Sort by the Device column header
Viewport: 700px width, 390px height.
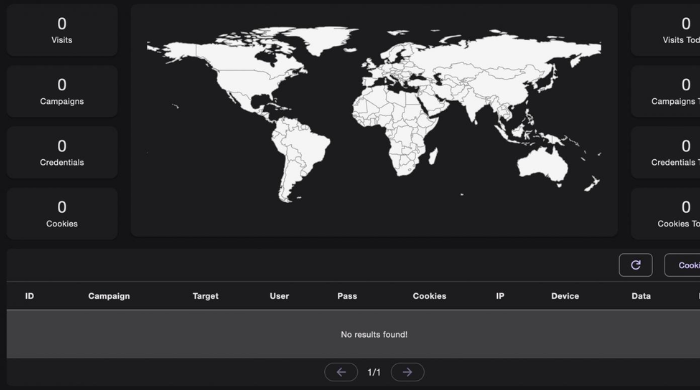click(x=565, y=296)
